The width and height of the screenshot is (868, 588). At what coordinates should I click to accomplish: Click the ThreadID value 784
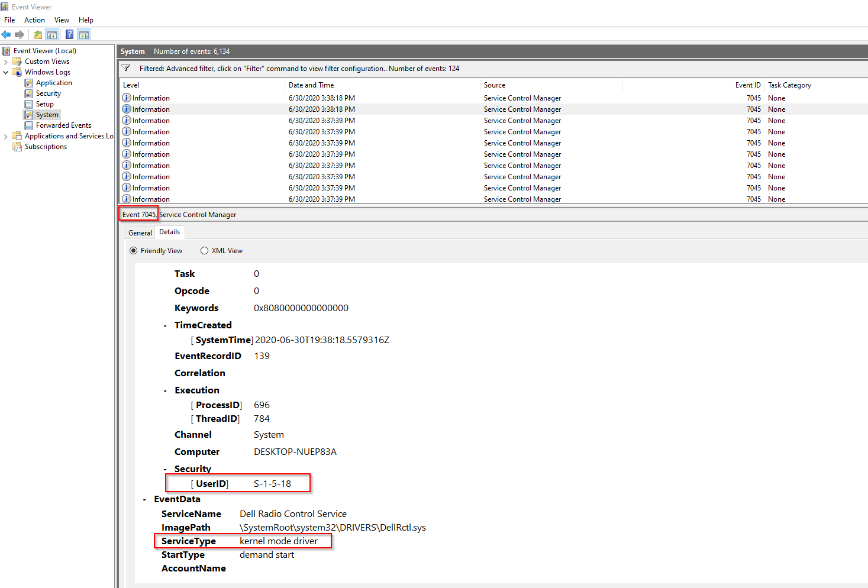pos(262,419)
